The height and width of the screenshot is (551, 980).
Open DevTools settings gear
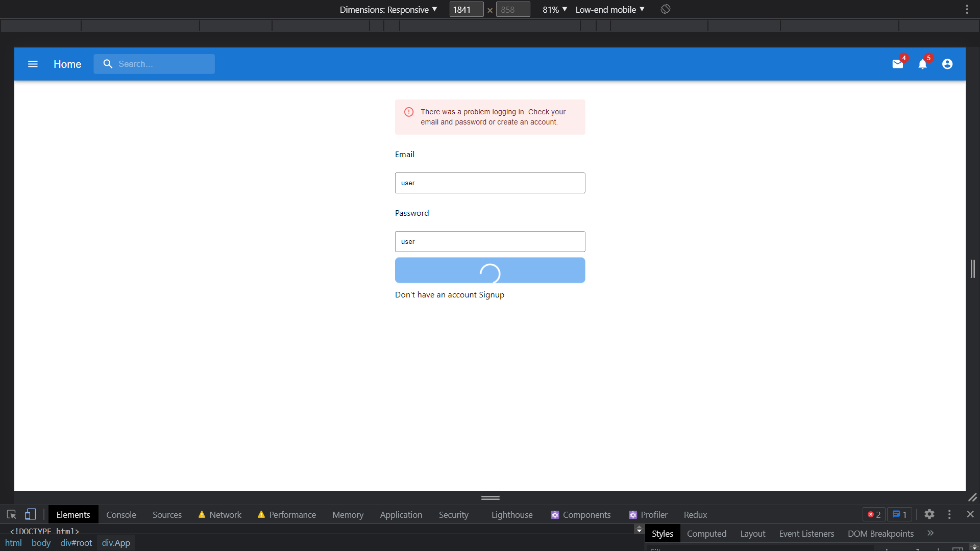tap(929, 514)
